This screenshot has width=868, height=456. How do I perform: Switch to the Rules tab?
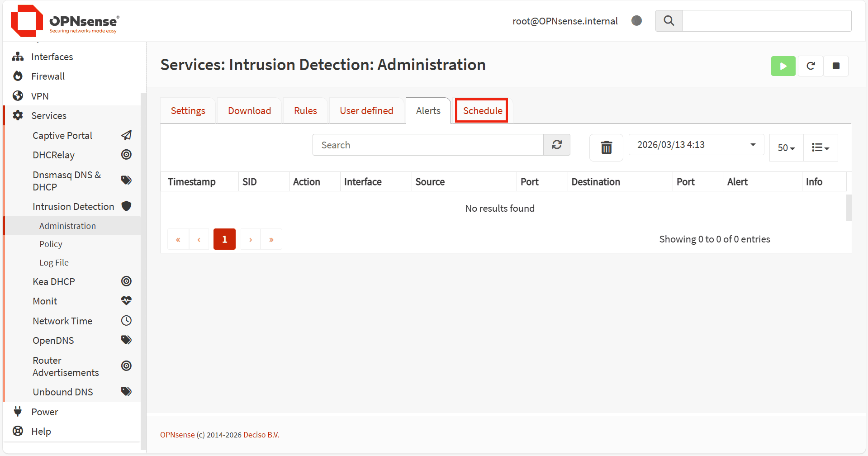point(305,111)
